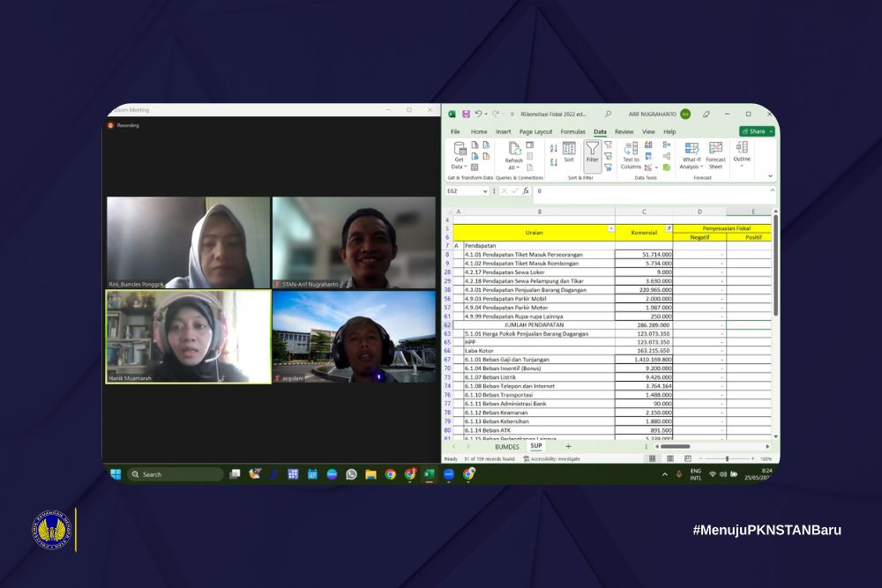Click the Sort A to Z icon
882x588 pixels.
coord(554,148)
